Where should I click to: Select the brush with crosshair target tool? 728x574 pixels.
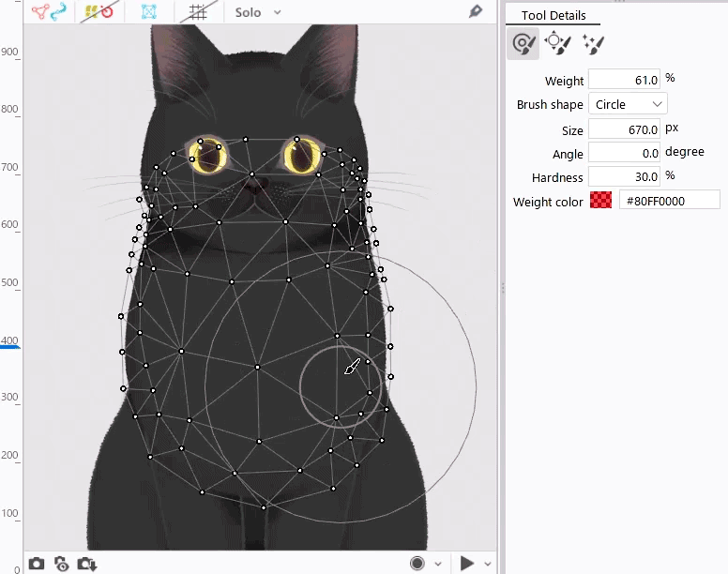click(557, 43)
